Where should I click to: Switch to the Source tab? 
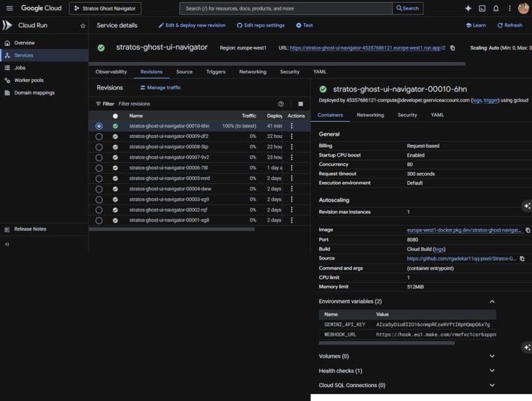[x=184, y=72]
